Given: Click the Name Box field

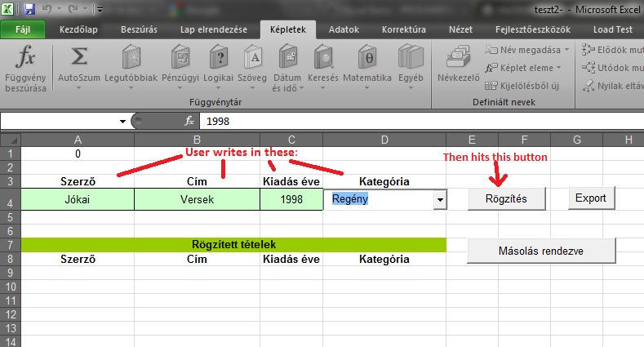Looking at the screenshot, I should coord(59,121).
